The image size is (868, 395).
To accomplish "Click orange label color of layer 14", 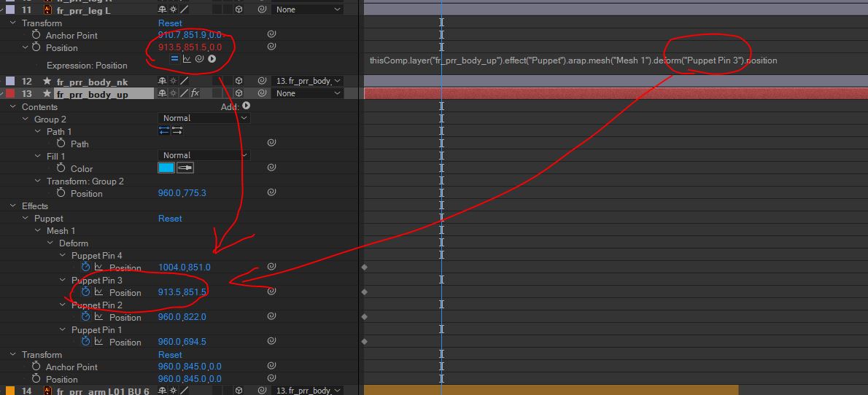I will coord(10,391).
